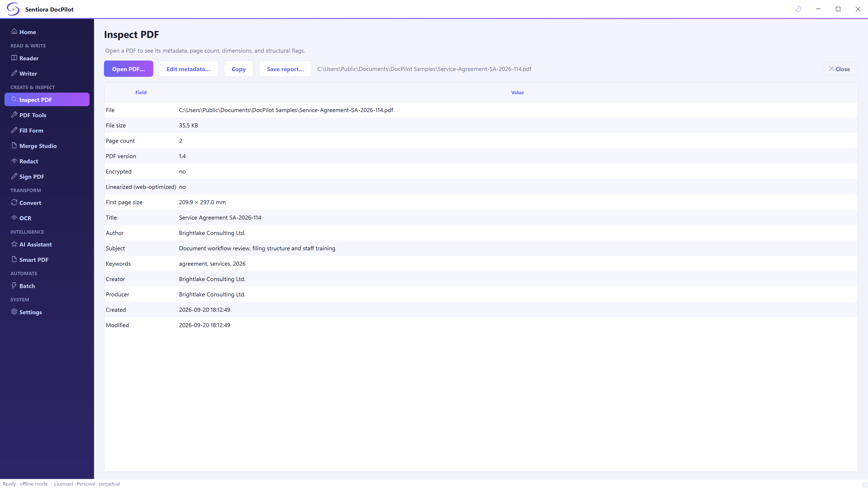Open the Reader book icon
Screen dimensions: 868x488
point(14,58)
